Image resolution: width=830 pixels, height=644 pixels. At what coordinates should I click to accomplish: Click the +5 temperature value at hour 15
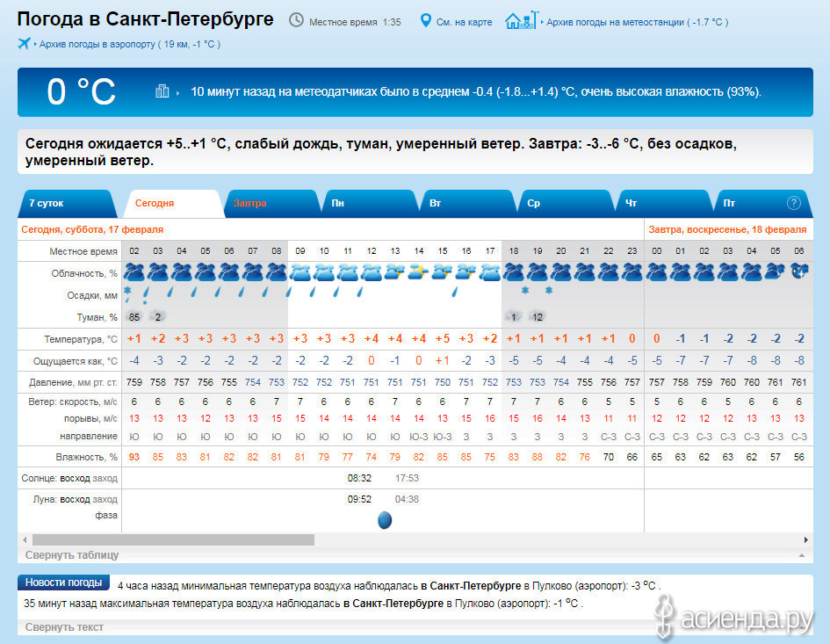click(442, 339)
